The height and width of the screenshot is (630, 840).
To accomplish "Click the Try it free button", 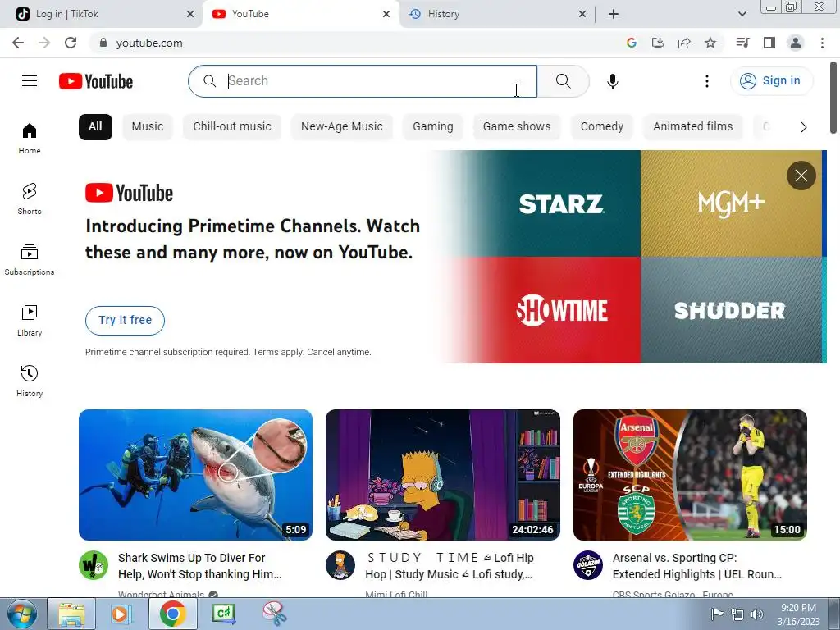I will tap(125, 321).
